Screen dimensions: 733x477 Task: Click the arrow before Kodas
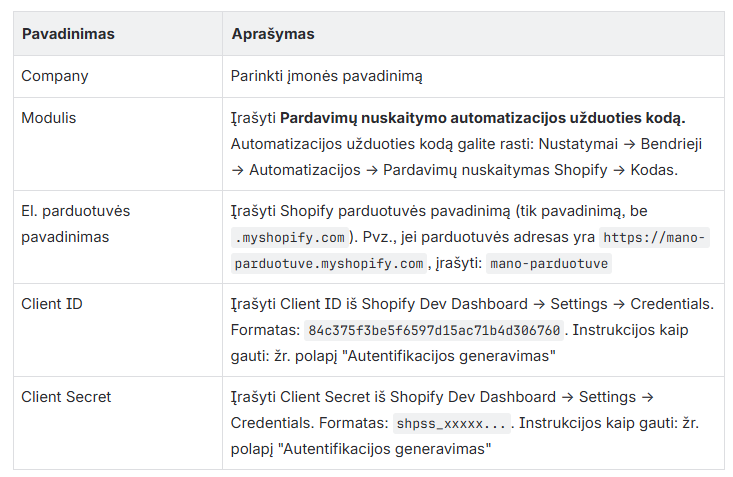[x=619, y=170]
